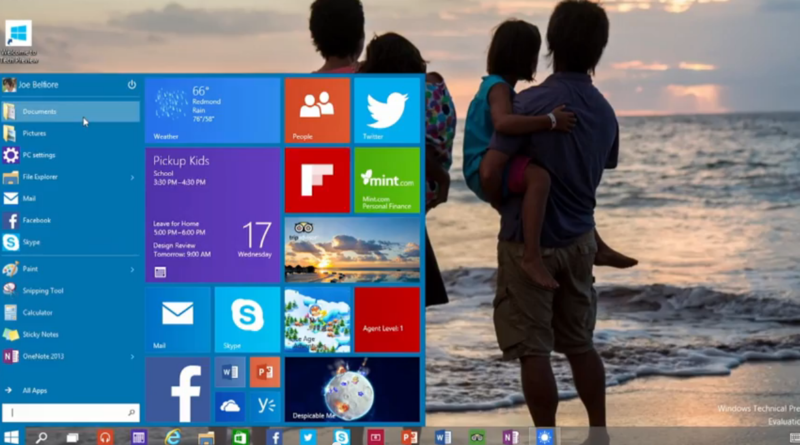The height and width of the screenshot is (445, 800).
Task: Open Facebook from the taskbar
Action: (274, 437)
